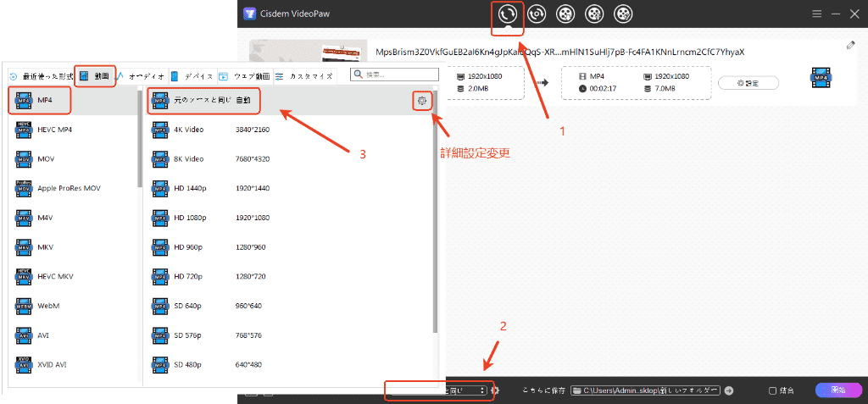Click gear icon beside bottom format dropdown
Viewport: 868px width, 404px height.
tap(495, 390)
